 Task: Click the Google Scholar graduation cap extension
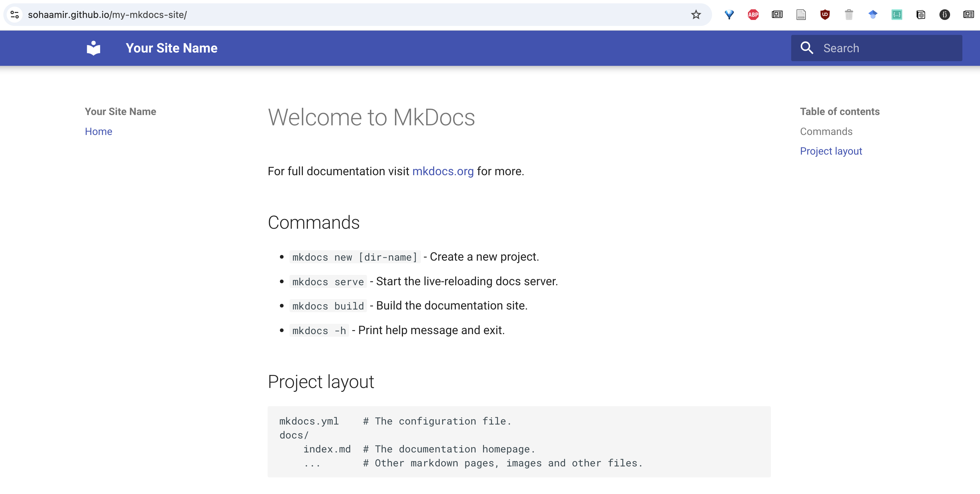tap(873, 15)
